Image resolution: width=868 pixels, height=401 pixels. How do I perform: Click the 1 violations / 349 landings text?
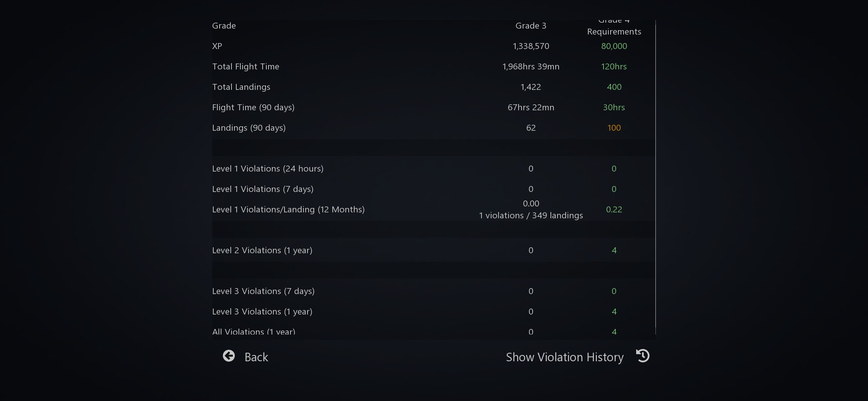[531, 216]
